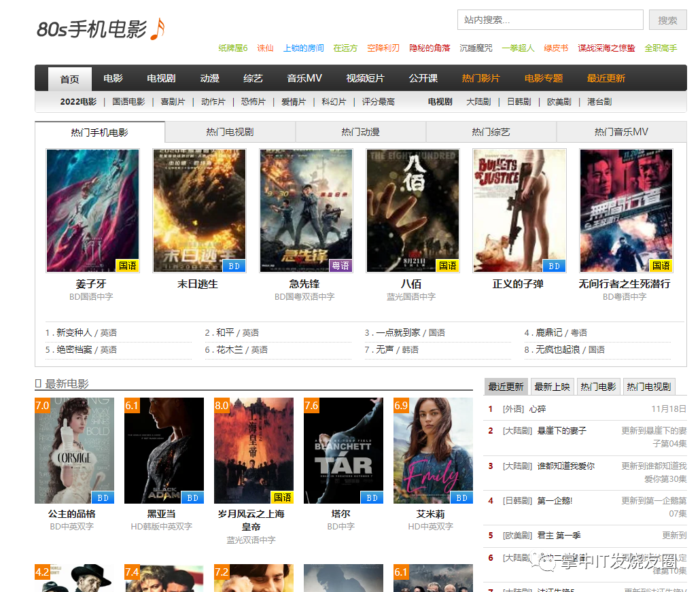The width and height of the screenshot is (700, 592).
Task: Open the 正义的子弹 movie poster
Action: 519,210
